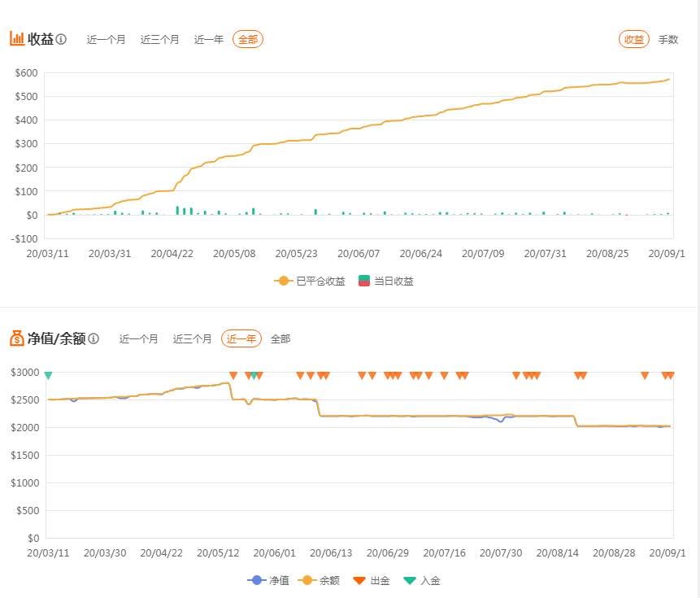This screenshot has width=700, height=598.
Task: Select 全部 range for 收益 chart
Action: point(248,39)
